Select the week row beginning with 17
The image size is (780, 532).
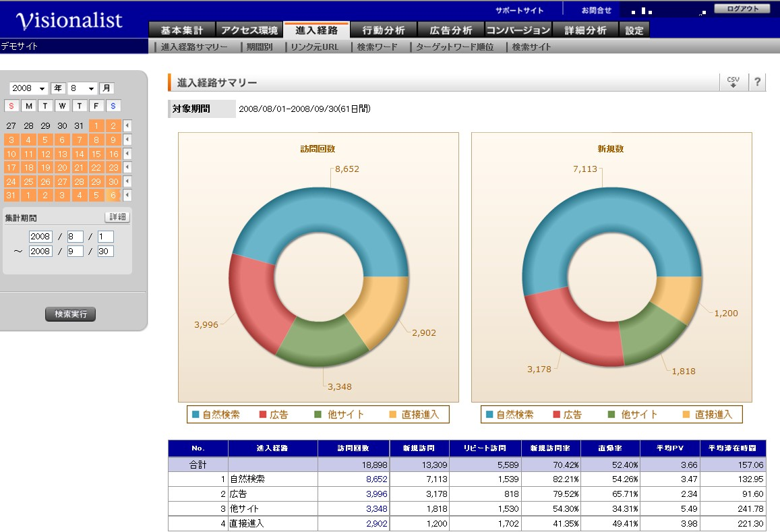127,167
